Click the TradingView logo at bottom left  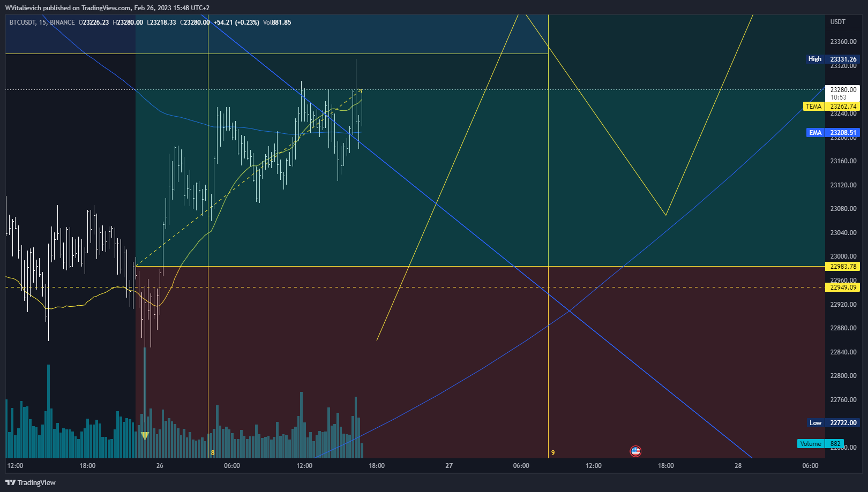(31, 482)
